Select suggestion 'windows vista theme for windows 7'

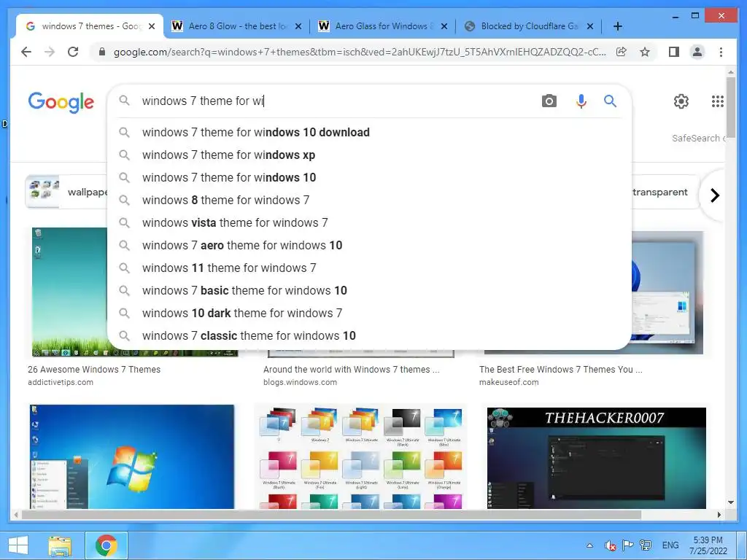pos(369,223)
